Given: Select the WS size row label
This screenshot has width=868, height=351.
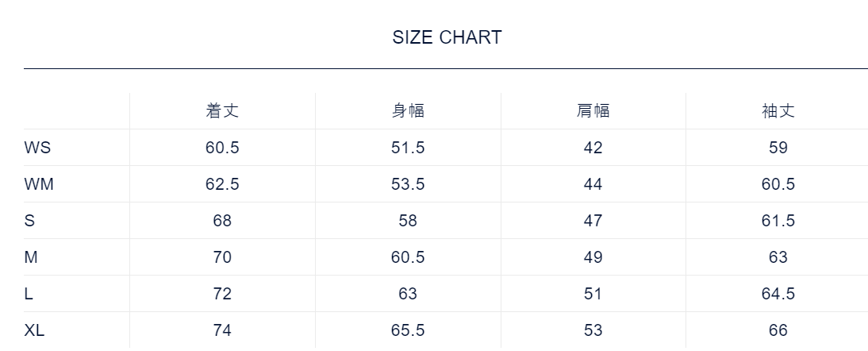Looking at the screenshot, I should pos(37,148).
